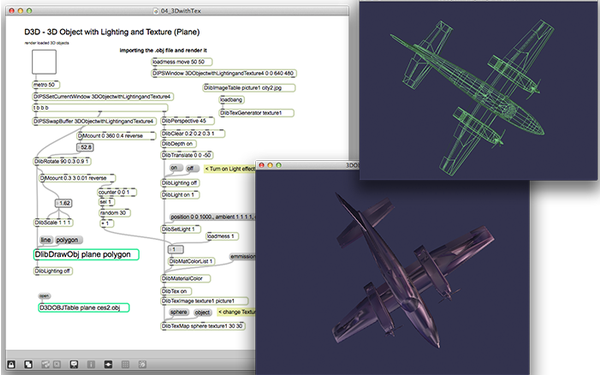Select the DlibImageTable picture1 city2.jpg object
The width and height of the screenshot is (600, 375).
coord(249,88)
